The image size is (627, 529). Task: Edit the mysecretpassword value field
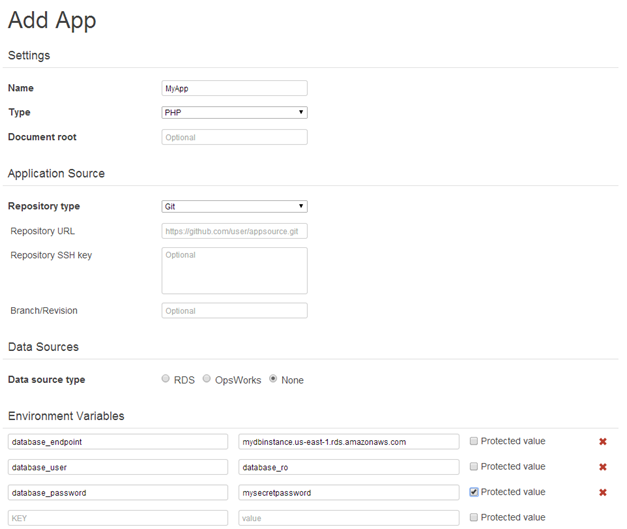(349, 493)
